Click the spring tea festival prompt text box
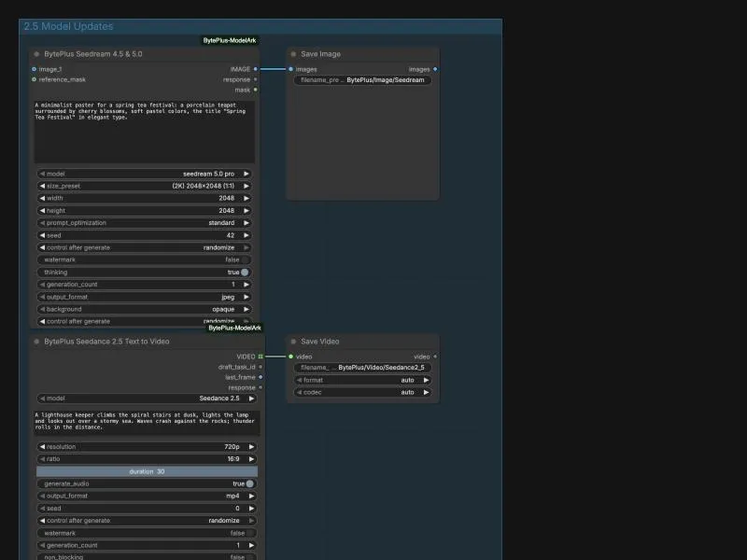Image resolution: width=747 pixels, height=560 pixels. coord(145,132)
